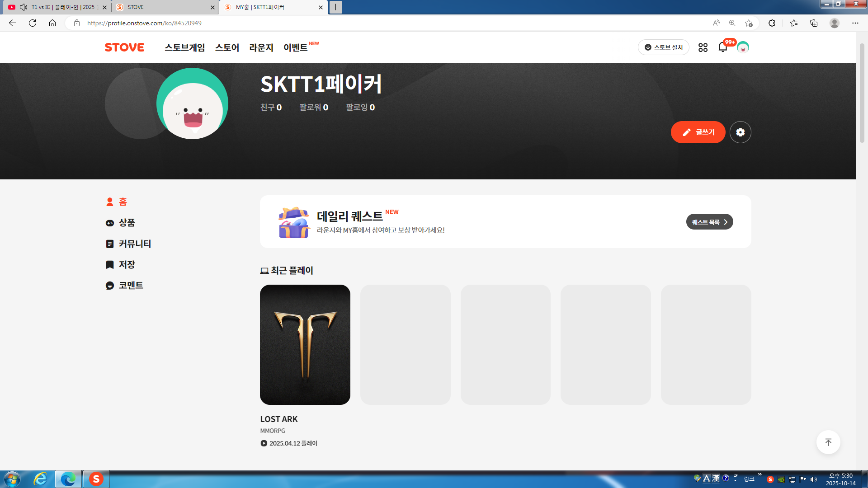The height and width of the screenshot is (488, 868).
Task: Click the browser refresh icon
Action: 33,23
